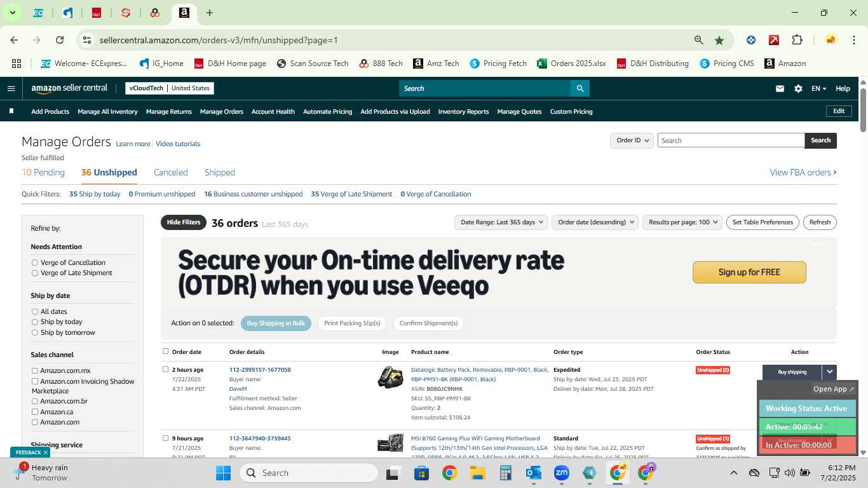Screen dimensions: 868x488
Task: Open the settings gear in Seller Central
Action: (x=798, y=88)
